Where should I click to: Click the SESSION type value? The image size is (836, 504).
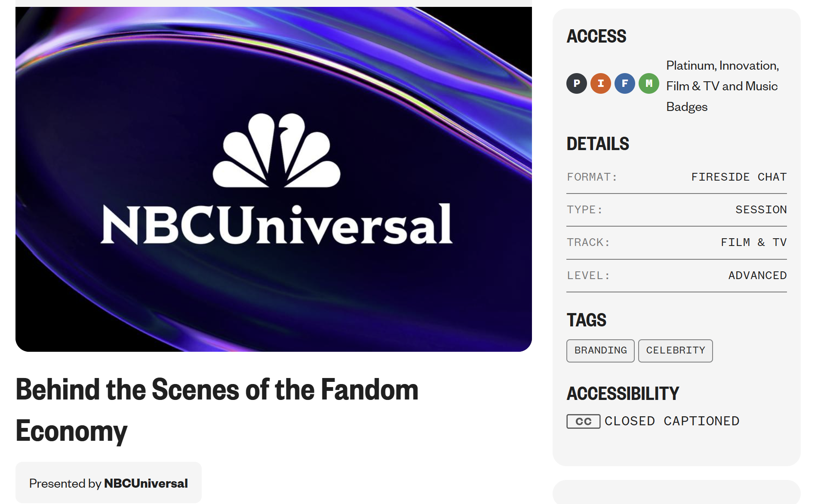761,209
